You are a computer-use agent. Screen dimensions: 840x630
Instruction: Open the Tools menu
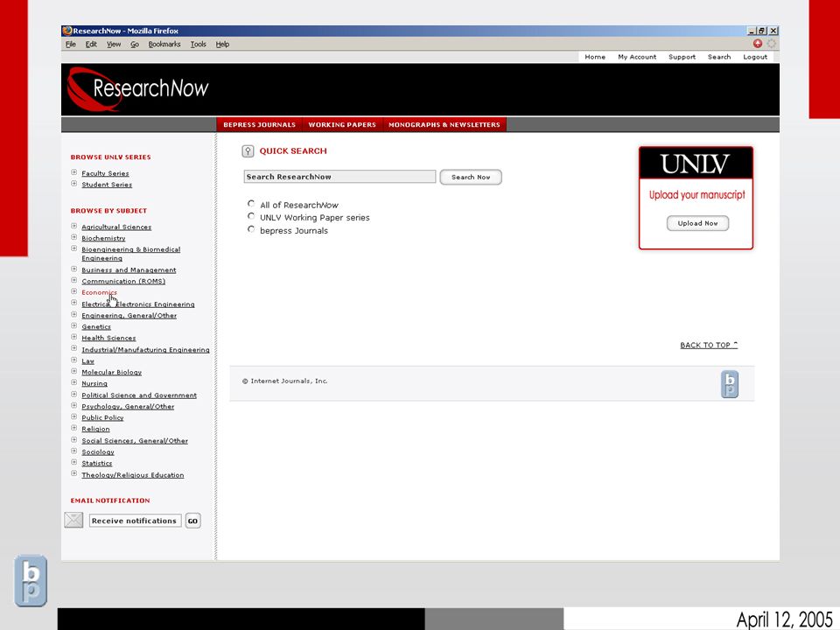click(199, 45)
